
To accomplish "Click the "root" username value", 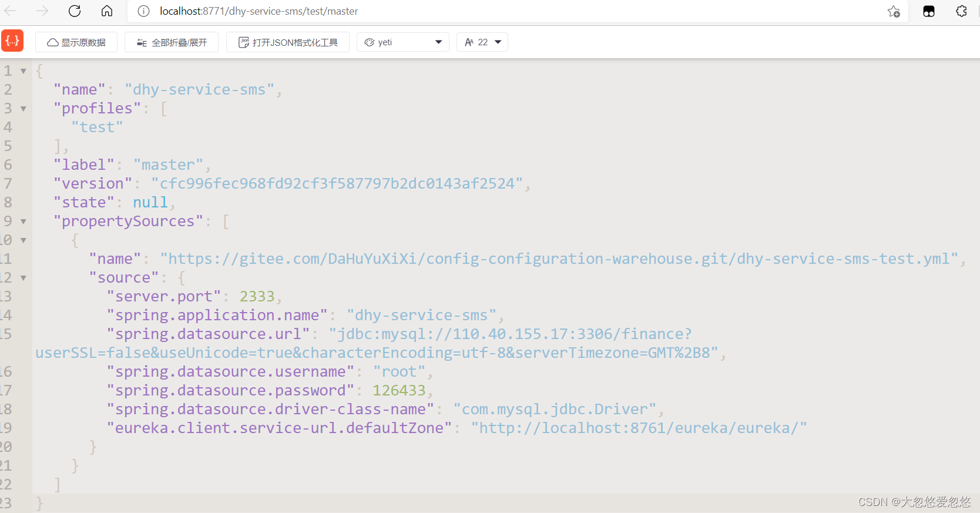I will (399, 372).
